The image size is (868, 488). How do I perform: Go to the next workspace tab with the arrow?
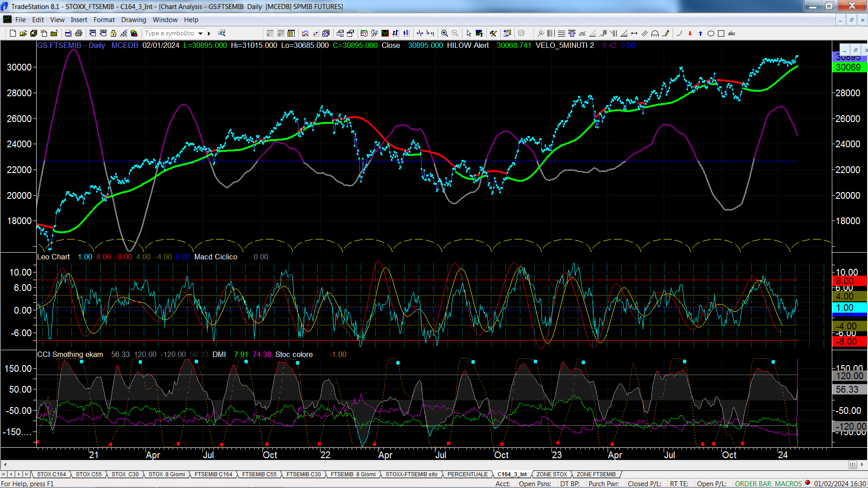(19, 474)
